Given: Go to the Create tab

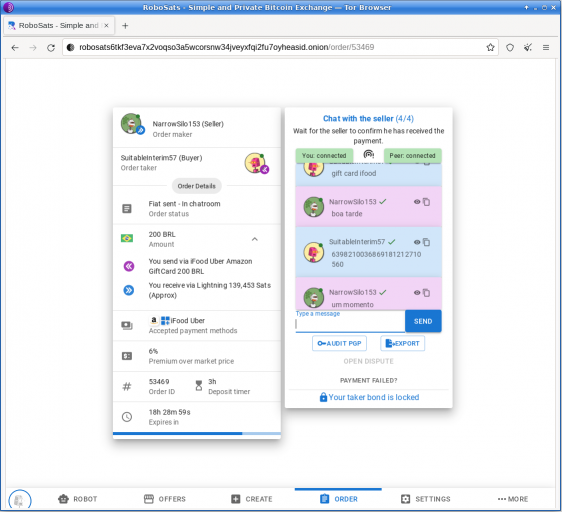Looking at the screenshot, I should coord(251,499).
